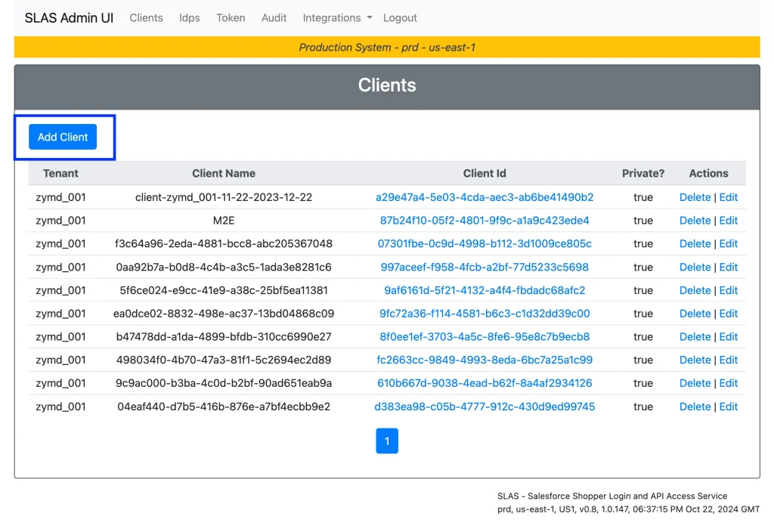The height and width of the screenshot is (532, 774).
Task: Delete client 498034f0-4b70-47a3-81f1-5c2694ec2d89
Action: coord(695,360)
